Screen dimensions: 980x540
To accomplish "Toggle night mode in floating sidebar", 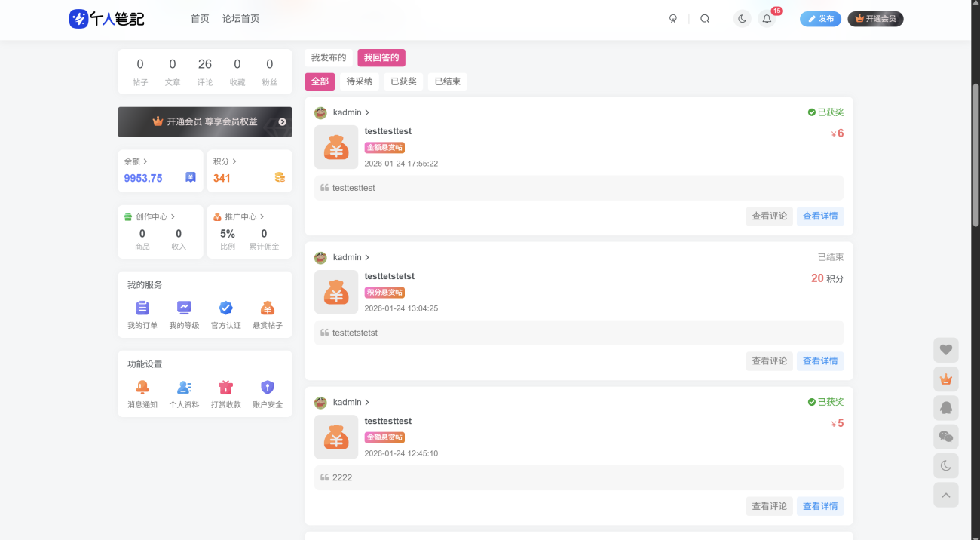I will click(x=945, y=466).
